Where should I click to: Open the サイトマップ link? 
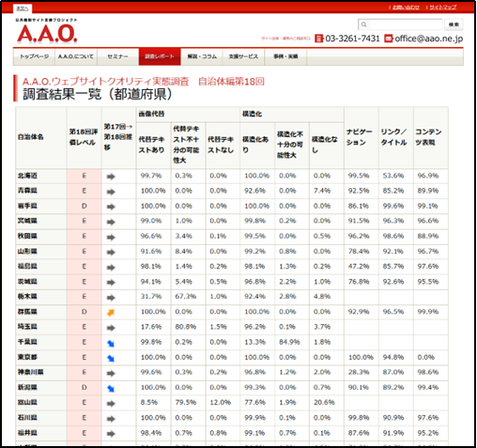pos(442,8)
